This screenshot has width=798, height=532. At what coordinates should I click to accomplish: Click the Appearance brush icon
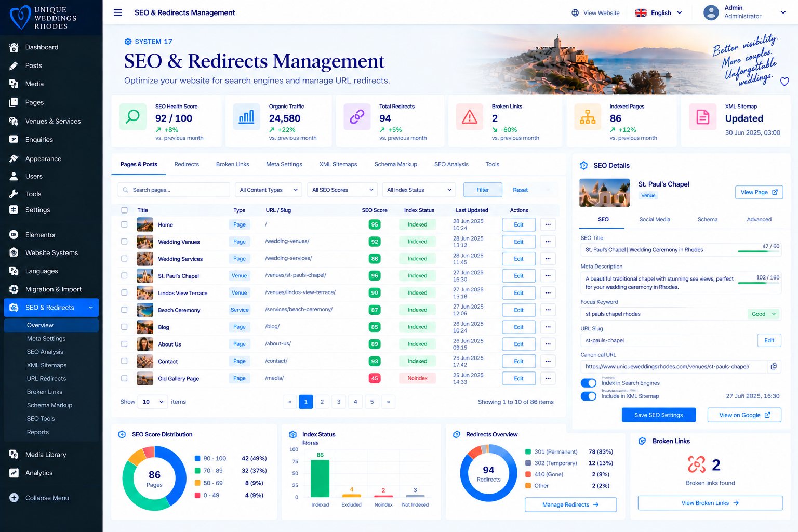(x=14, y=158)
